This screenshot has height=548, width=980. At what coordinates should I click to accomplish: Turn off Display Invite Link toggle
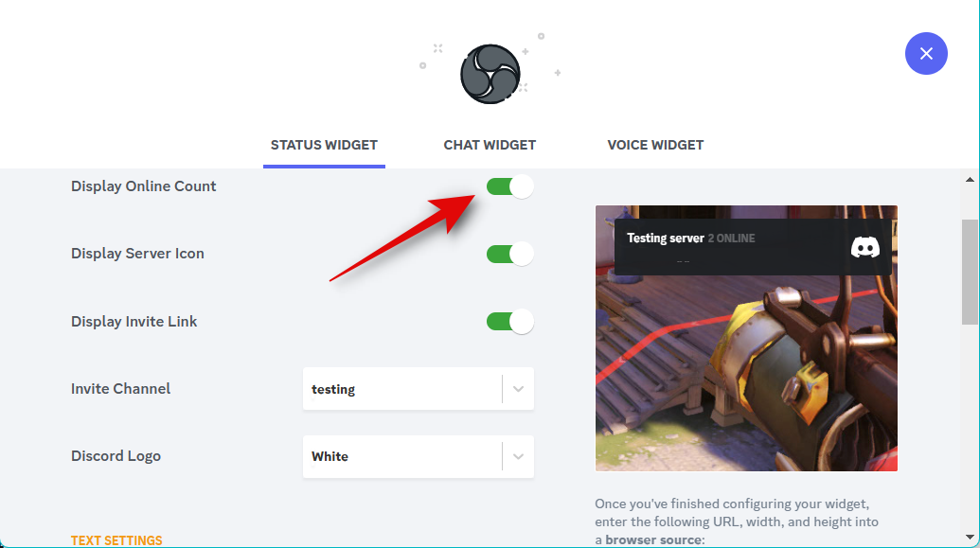tap(510, 321)
